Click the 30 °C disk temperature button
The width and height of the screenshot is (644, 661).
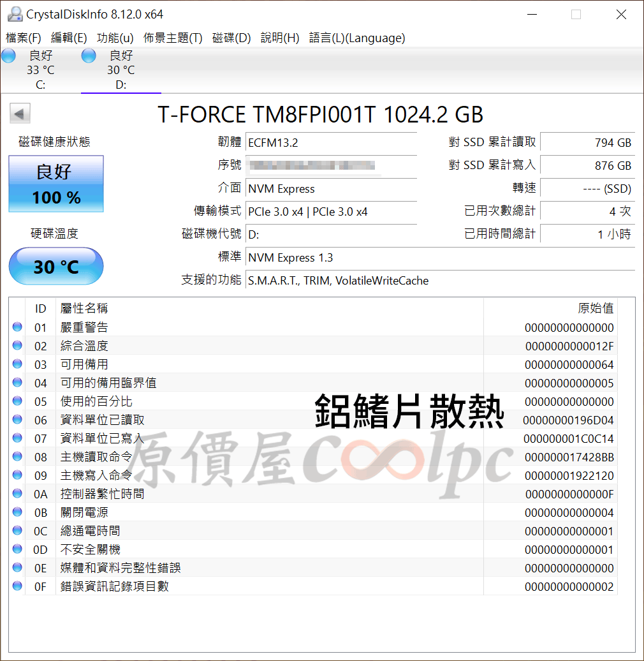click(x=56, y=267)
